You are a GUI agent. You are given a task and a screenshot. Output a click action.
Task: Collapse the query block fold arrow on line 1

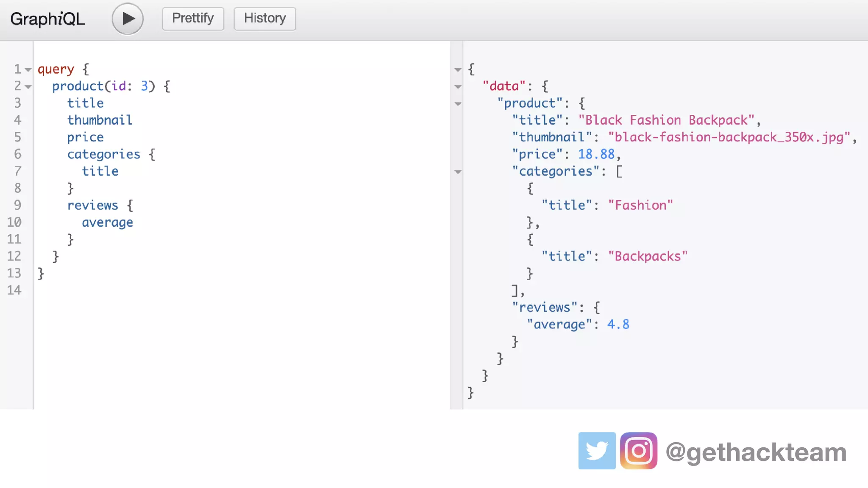[x=28, y=69]
